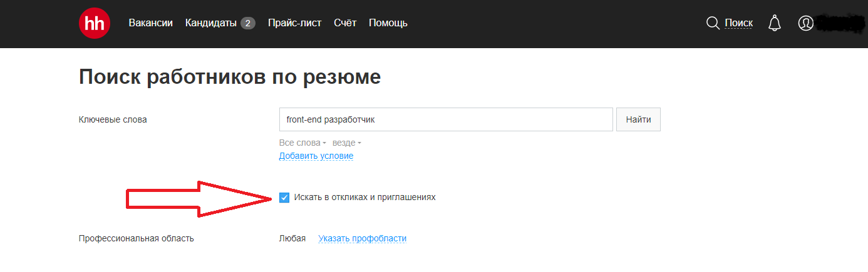Click the 'Указать профобласти' link
This screenshot has width=868, height=272.
(362, 238)
